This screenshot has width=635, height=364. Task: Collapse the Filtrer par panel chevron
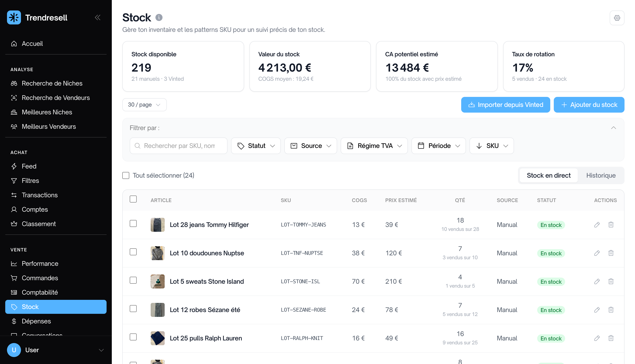613,128
